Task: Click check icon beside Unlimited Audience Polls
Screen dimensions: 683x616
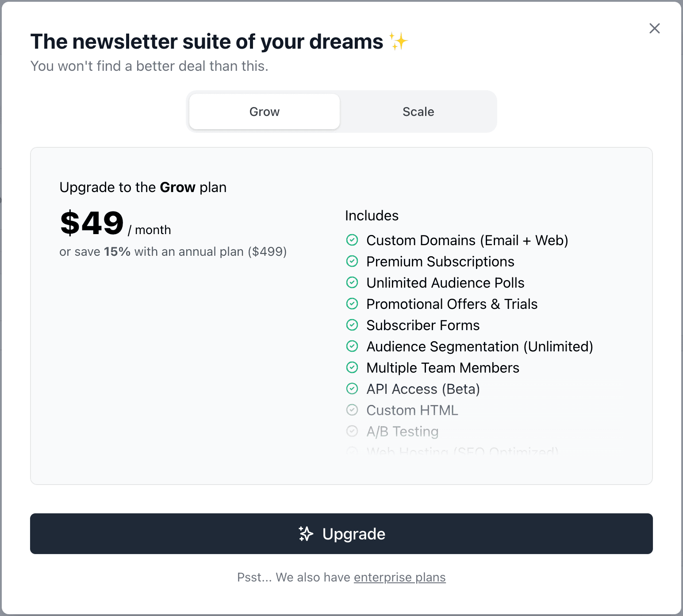Action: (x=352, y=282)
